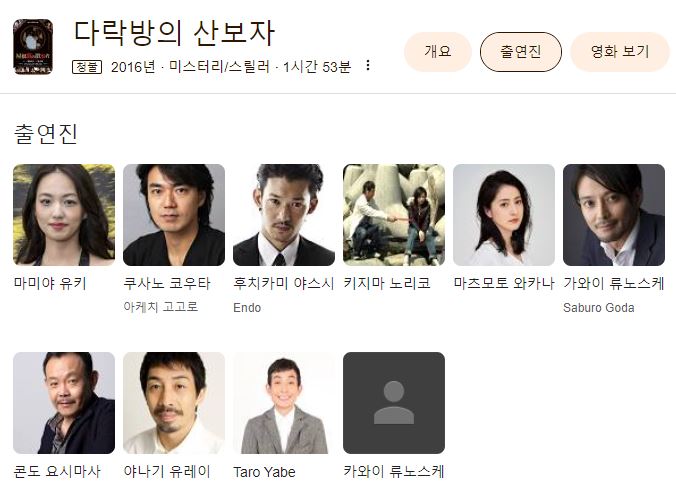
Task: Open 후치카미 야스시 name link
Action: click(284, 283)
